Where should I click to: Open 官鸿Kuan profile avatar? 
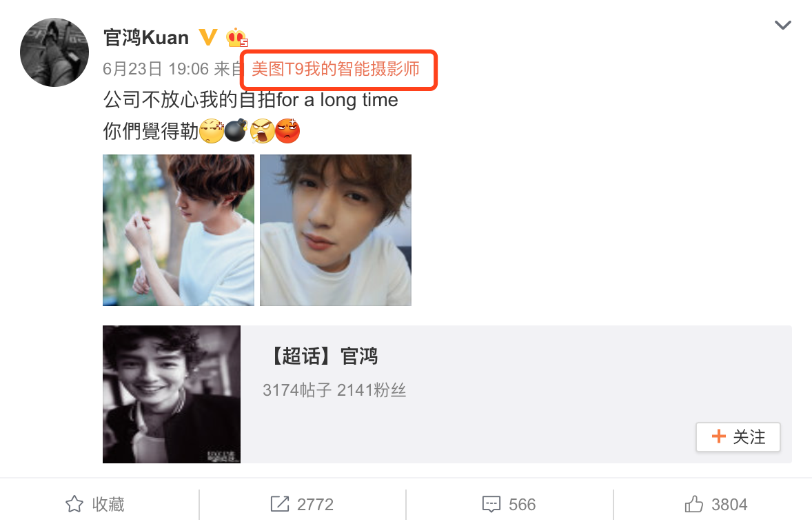point(54,52)
